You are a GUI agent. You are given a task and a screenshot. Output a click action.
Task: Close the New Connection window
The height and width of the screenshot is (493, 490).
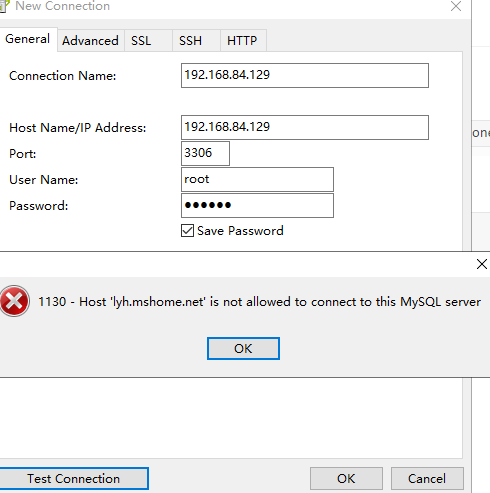456,6
